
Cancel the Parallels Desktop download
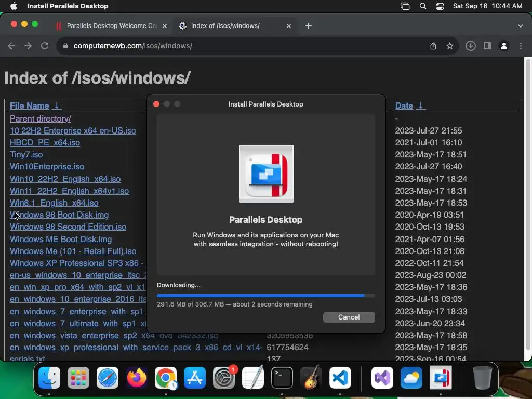[349, 317]
